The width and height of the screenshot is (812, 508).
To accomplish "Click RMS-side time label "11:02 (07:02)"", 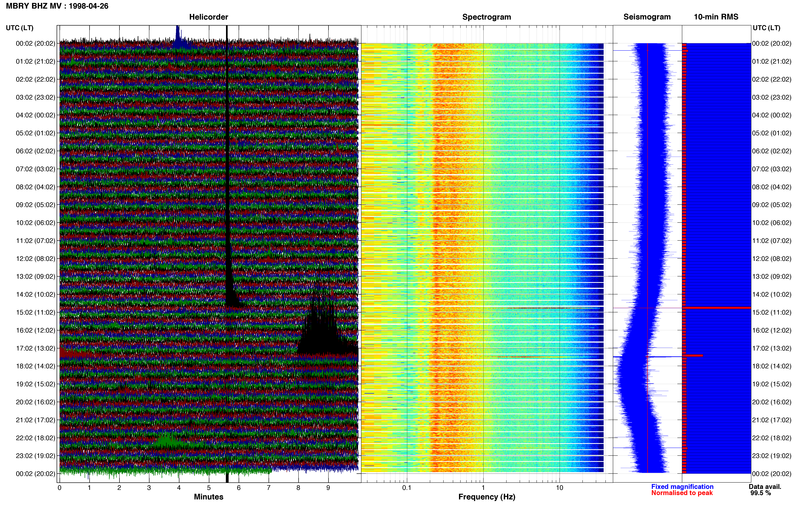I will tap(772, 241).
